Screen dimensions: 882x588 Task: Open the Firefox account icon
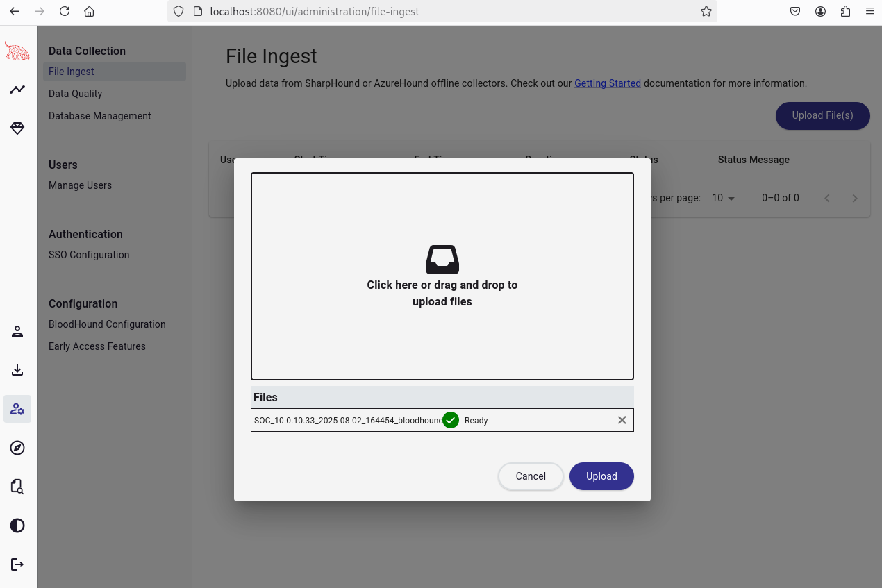820,11
